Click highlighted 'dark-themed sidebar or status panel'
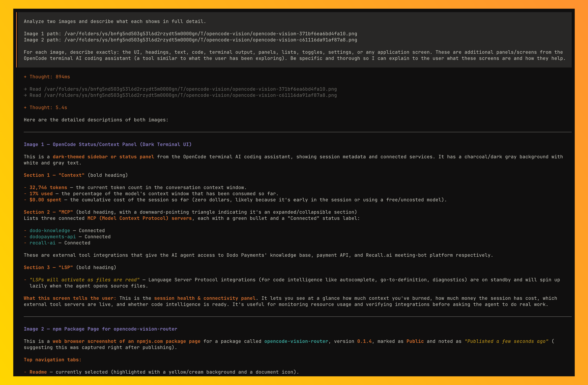The image size is (588, 385). point(103,157)
